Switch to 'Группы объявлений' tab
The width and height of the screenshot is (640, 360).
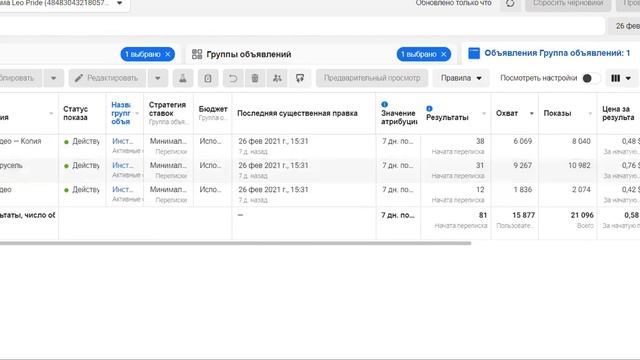tap(249, 54)
